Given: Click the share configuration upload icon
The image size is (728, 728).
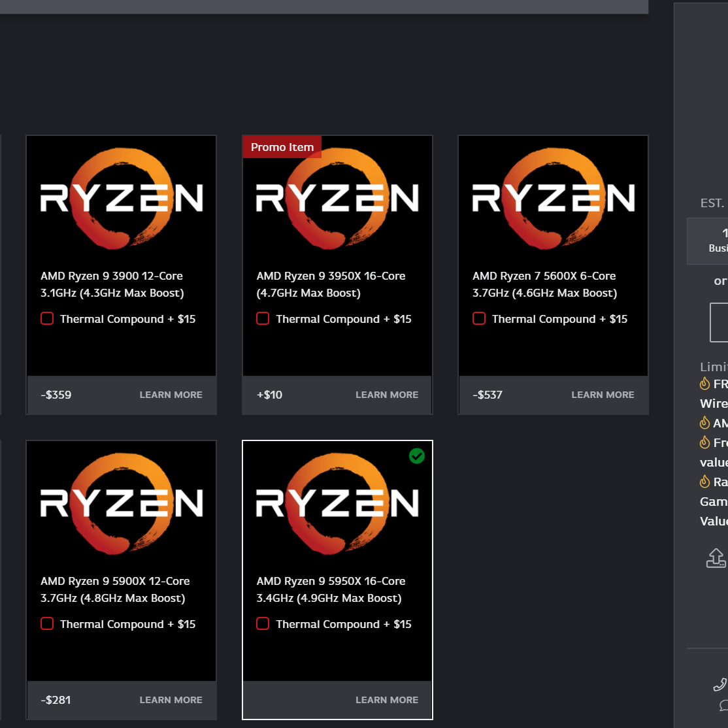Looking at the screenshot, I should (x=716, y=558).
